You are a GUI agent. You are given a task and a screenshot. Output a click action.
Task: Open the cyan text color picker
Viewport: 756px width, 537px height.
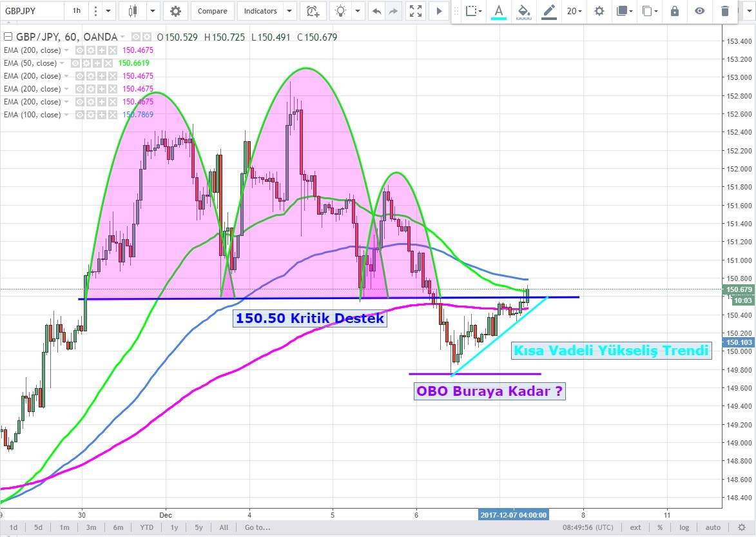pos(498,11)
